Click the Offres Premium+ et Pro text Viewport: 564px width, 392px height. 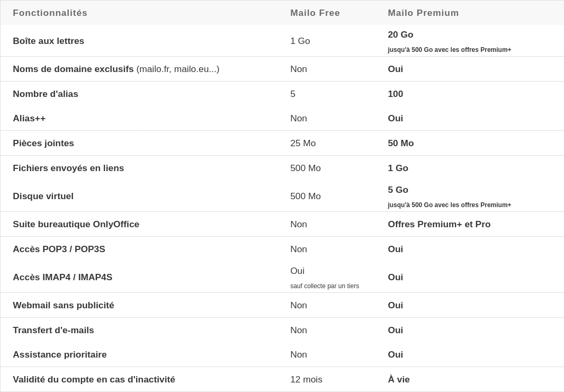[439, 224]
